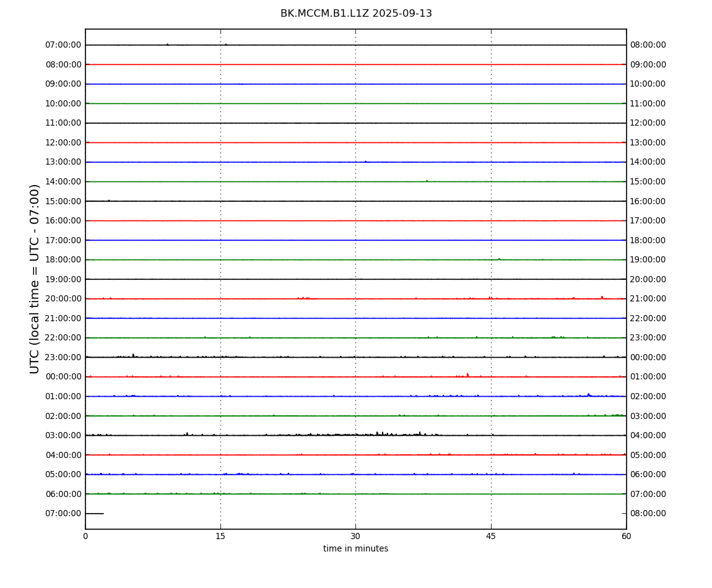Select left-axis time label 09:00:00
The width and height of the screenshot is (712, 588).
pos(64,84)
